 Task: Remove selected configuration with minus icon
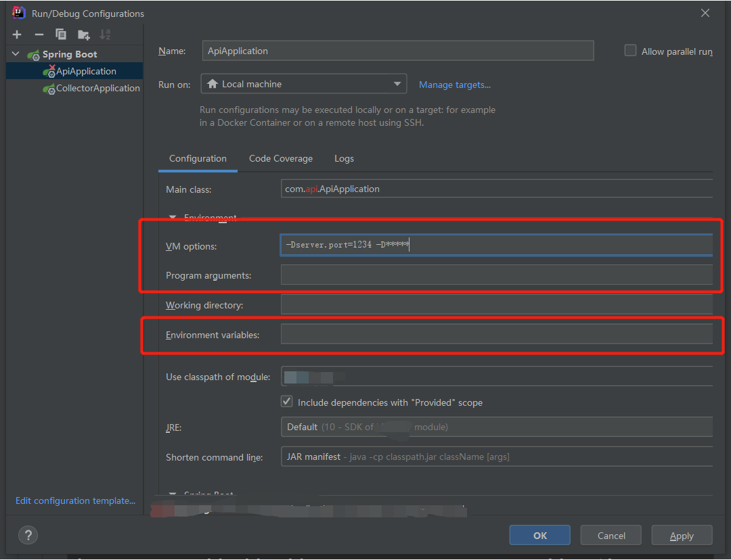[x=39, y=34]
